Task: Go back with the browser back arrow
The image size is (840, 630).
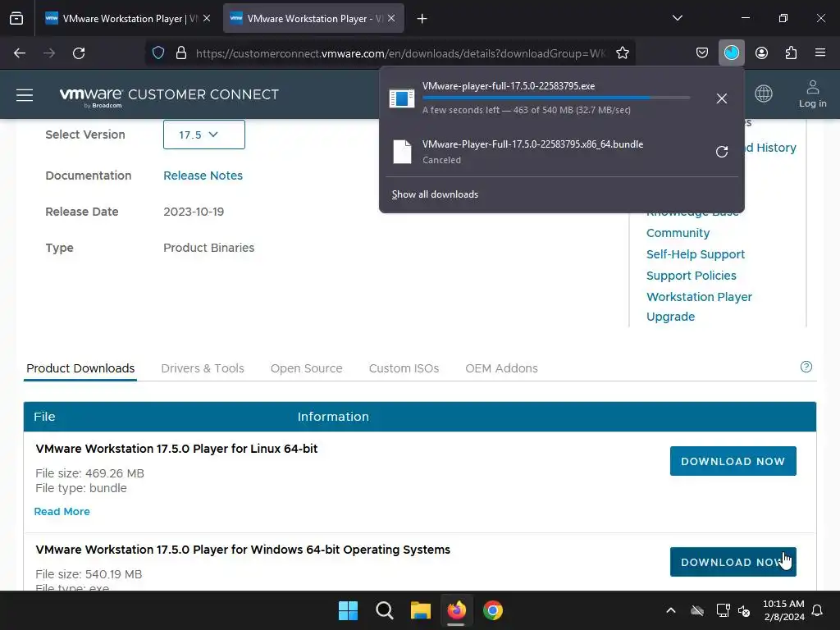Action: click(20, 53)
